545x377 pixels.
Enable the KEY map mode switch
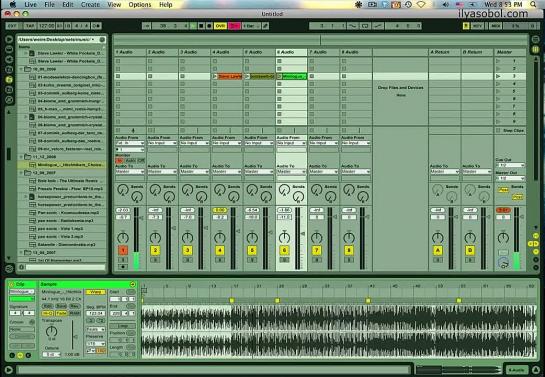477,26
